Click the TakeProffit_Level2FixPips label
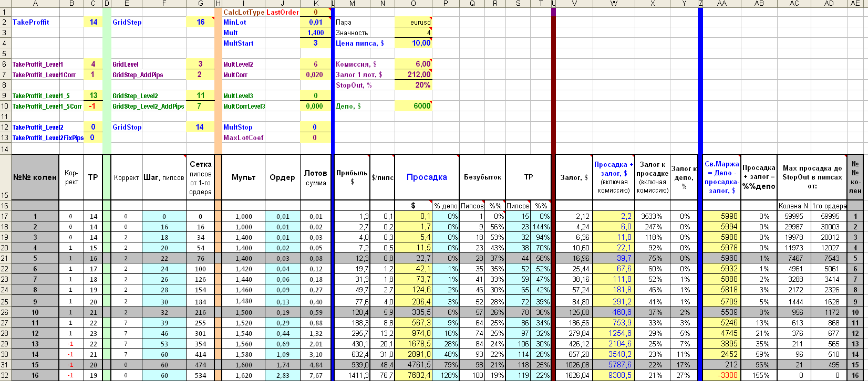The width and height of the screenshot is (868, 381). [x=48, y=138]
